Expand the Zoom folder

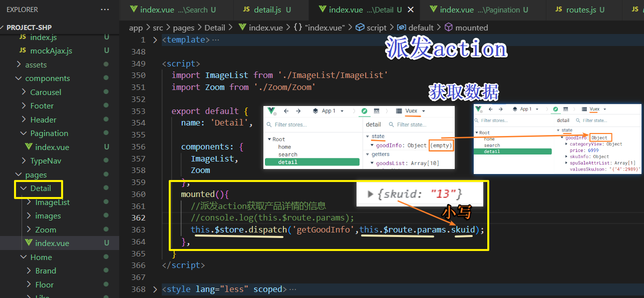click(x=46, y=229)
